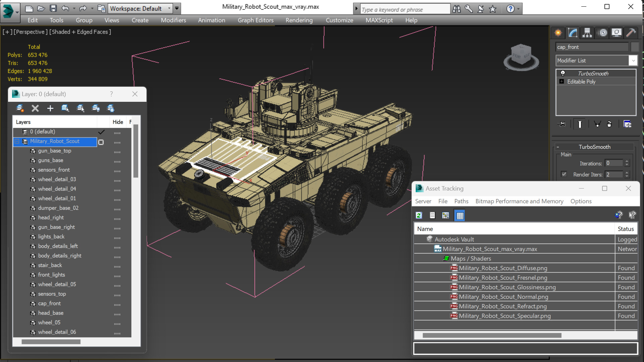Open the Modifiers menu

coord(173,20)
